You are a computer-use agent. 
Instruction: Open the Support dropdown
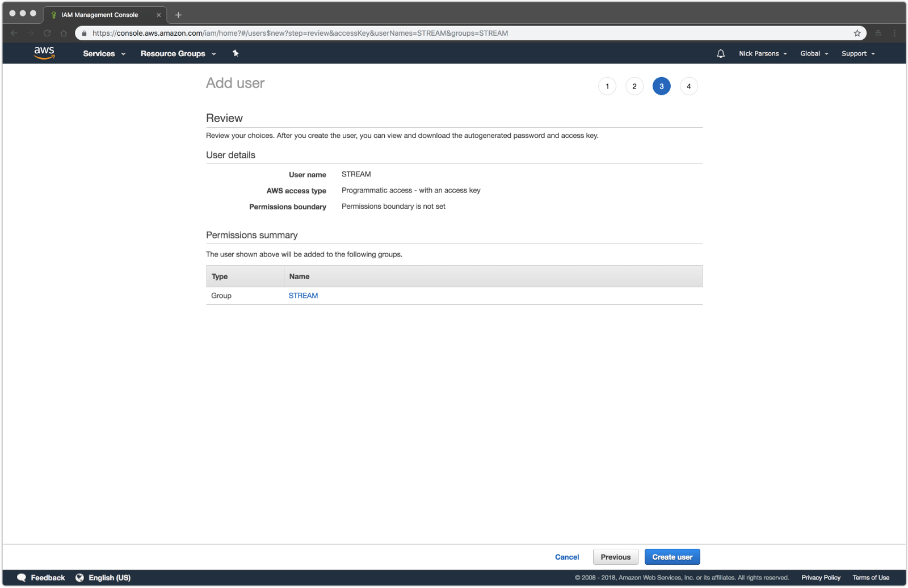[x=858, y=53]
